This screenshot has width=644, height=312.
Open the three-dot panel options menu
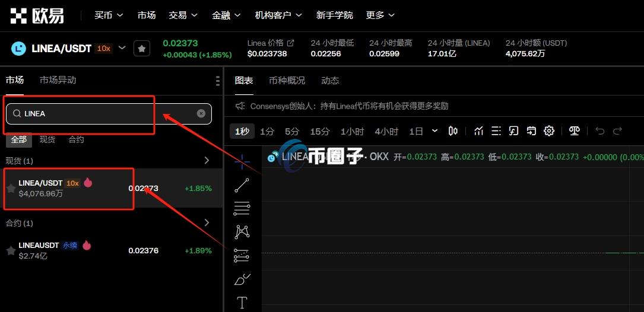click(x=218, y=81)
